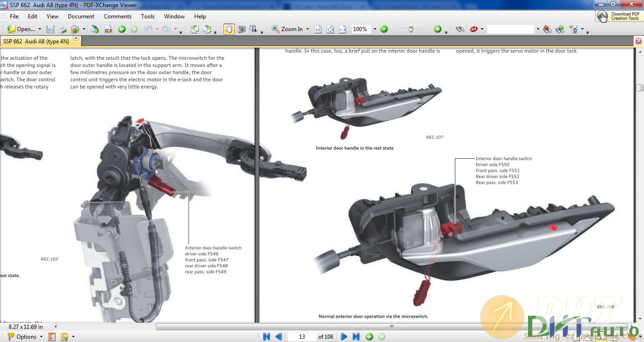Click the Fit Page icon

(330, 29)
